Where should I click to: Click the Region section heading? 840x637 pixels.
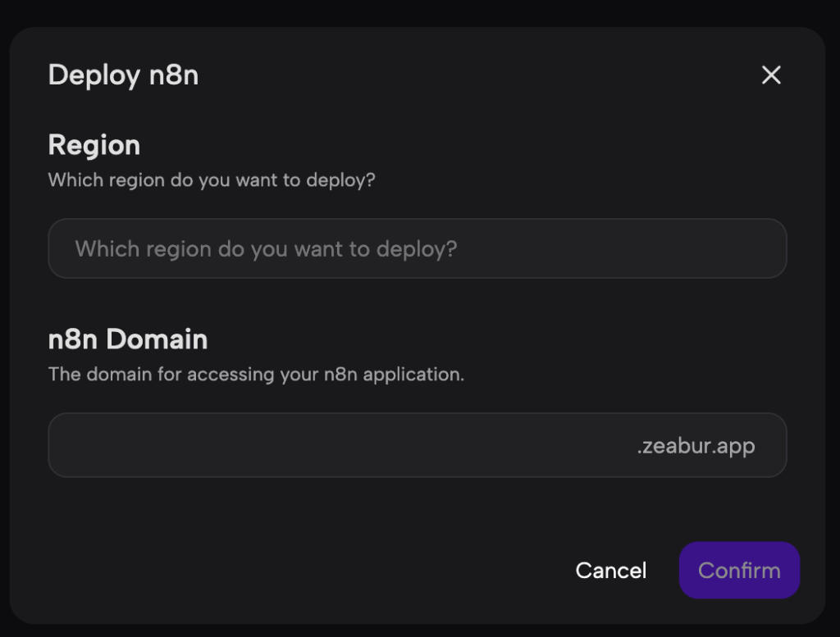[x=94, y=145]
